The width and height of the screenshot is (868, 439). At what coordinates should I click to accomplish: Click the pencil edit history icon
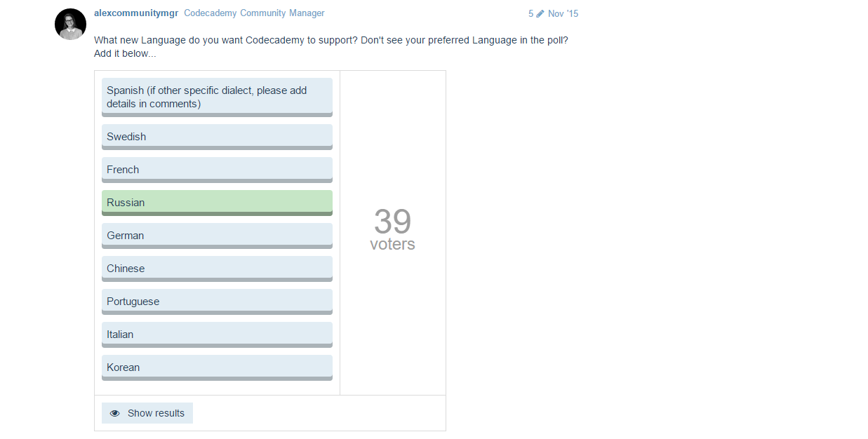tap(540, 13)
